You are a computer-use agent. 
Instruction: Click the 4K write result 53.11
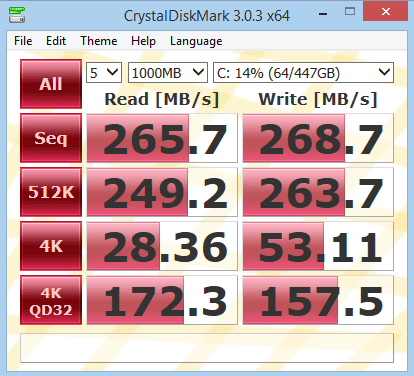click(x=318, y=246)
